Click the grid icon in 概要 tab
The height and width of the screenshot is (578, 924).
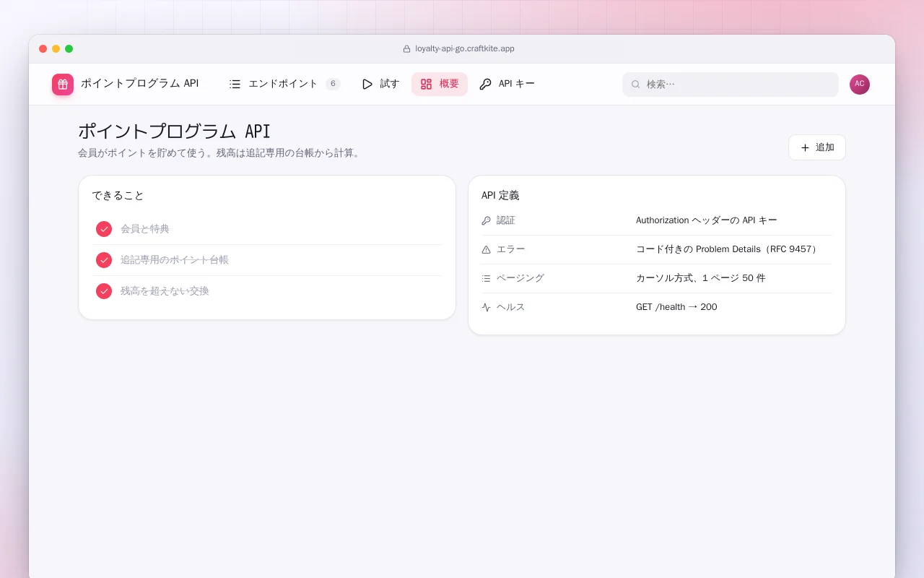tap(427, 84)
